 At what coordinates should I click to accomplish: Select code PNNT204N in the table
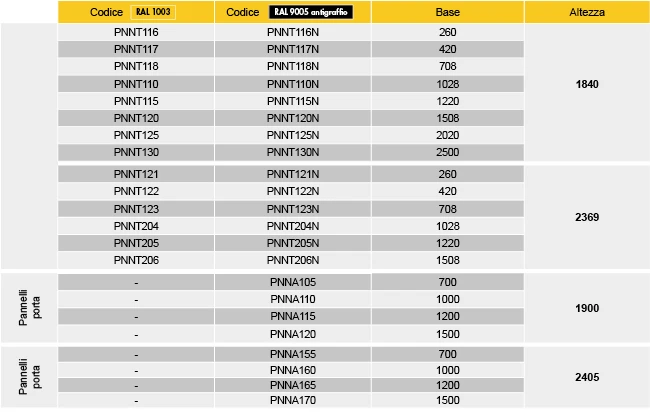click(x=293, y=226)
